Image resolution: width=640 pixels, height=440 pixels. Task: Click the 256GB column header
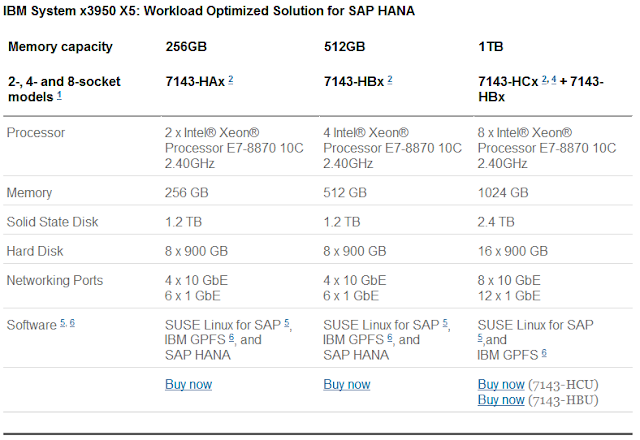186,47
